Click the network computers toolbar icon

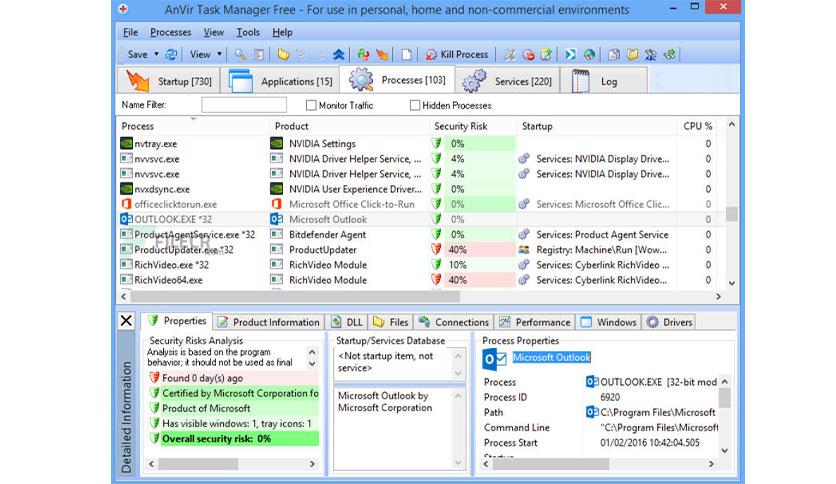click(650, 54)
